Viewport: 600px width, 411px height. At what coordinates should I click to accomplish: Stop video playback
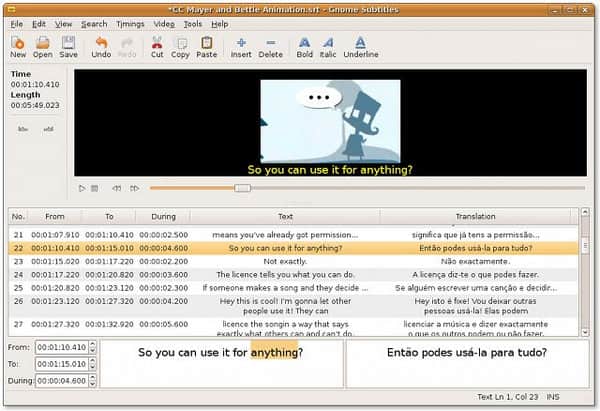click(95, 188)
